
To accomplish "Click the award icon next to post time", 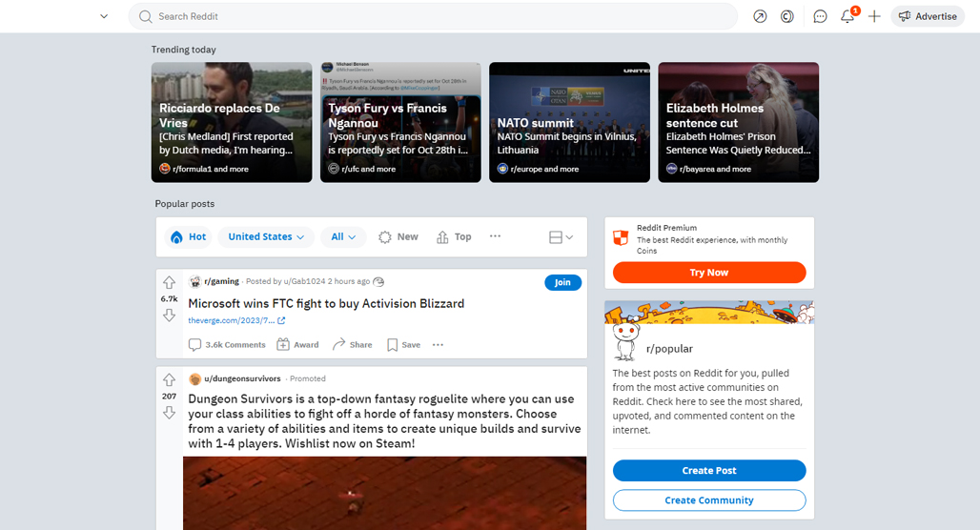I will (378, 282).
